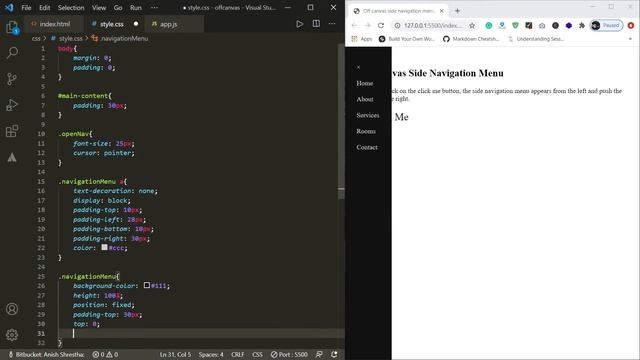Open Chrome Extensions puzzle icon

[582, 25]
